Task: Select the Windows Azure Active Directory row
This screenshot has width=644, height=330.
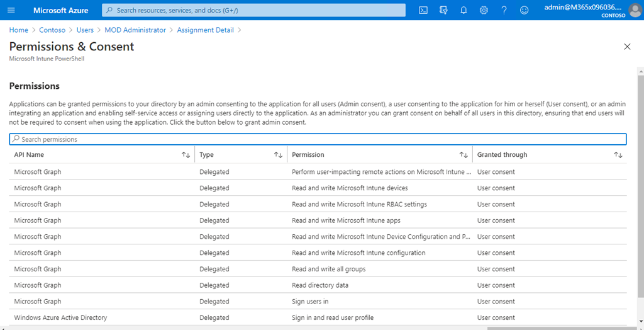Action: [x=60, y=318]
